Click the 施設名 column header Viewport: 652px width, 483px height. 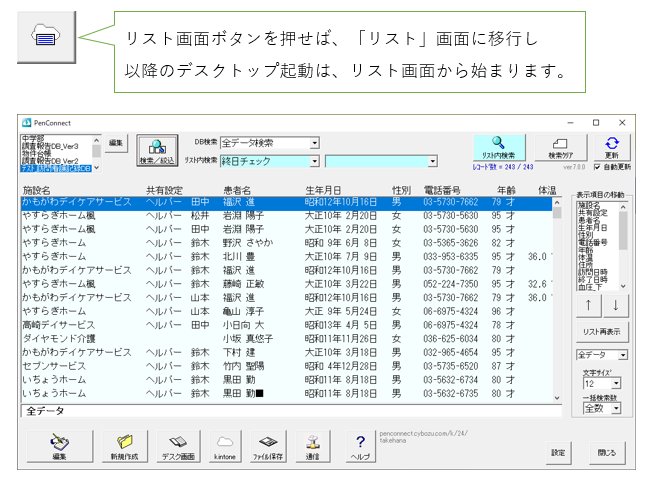pos(37,190)
